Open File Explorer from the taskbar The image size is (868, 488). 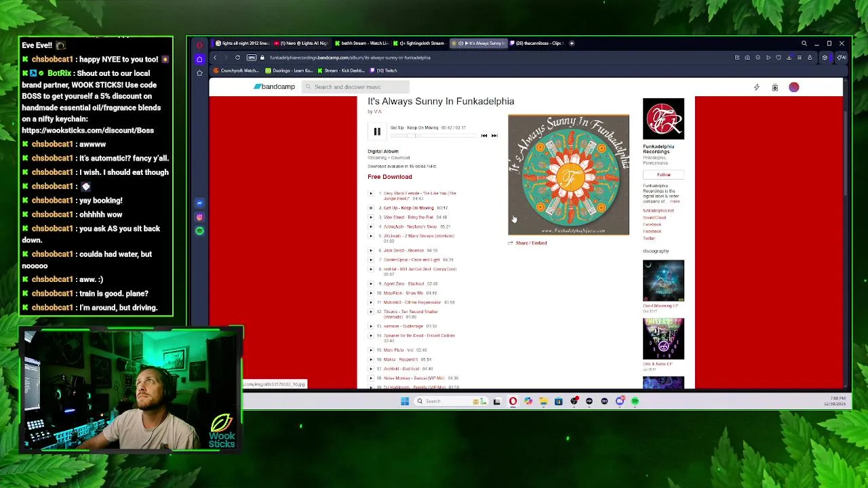pos(543,401)
